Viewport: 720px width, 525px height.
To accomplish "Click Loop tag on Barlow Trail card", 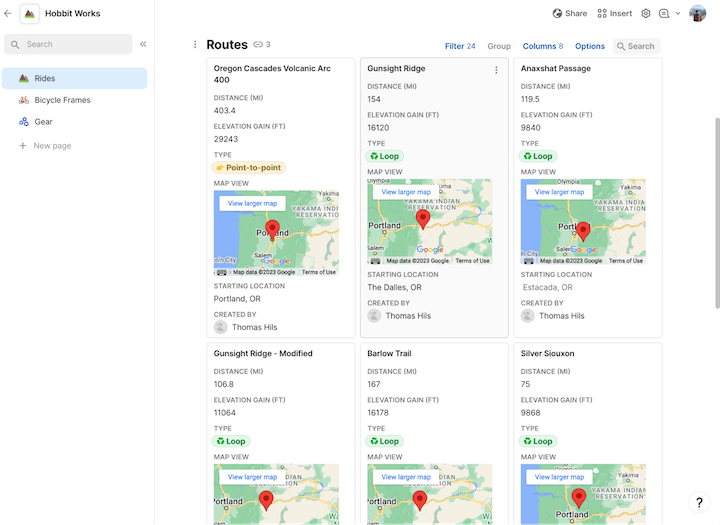I will [x=385, y=441].
